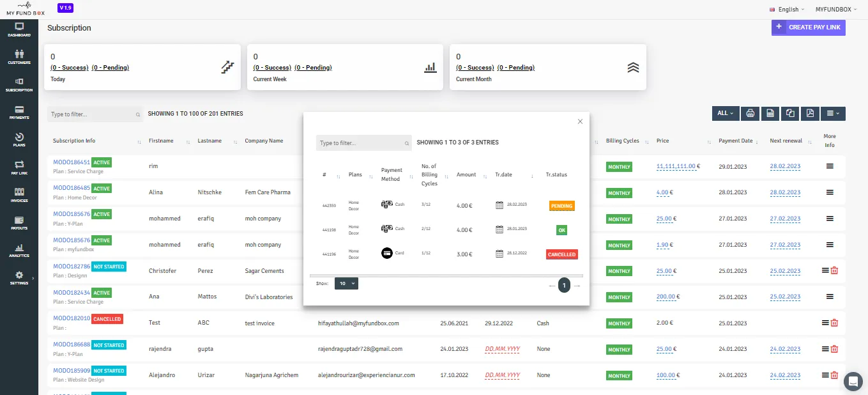868x395 pixels.
Task: Click Create Pay Link button
Action: pyautogui.click(x=808, y=27)
